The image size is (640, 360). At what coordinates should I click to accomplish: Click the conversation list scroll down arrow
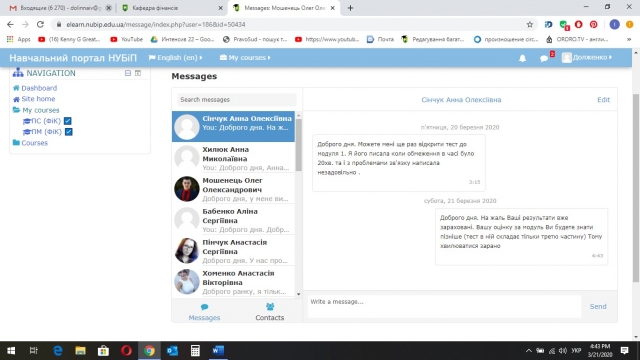pos(298,294)
